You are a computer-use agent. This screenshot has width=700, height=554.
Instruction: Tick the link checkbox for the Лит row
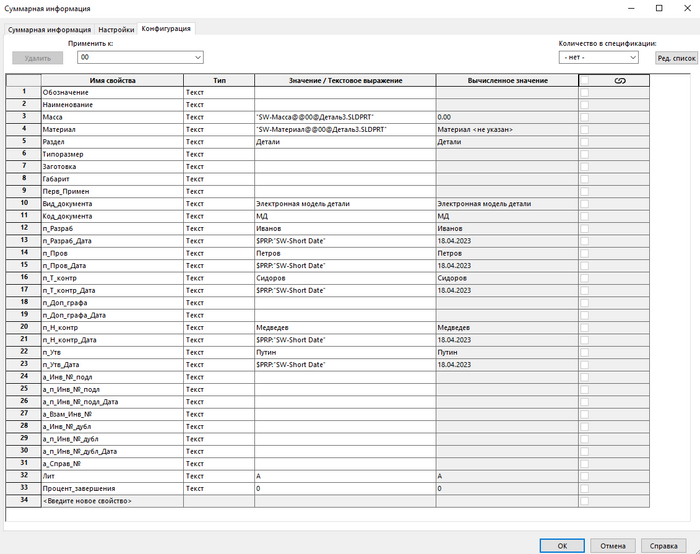585,476
